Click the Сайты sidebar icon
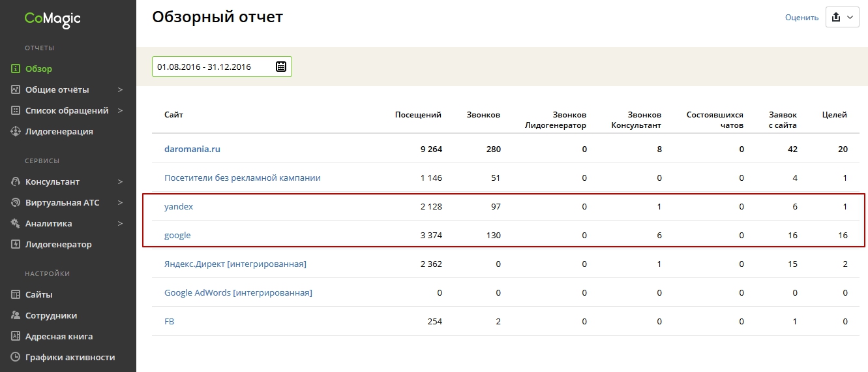This screenshot has width=868, height=372. coord(16,294)
